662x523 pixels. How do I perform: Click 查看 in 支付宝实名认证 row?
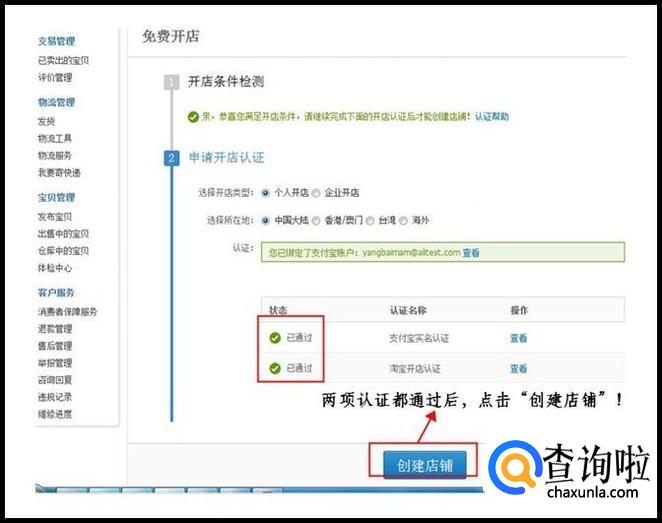pyautogui.click(x=518, y=338)
